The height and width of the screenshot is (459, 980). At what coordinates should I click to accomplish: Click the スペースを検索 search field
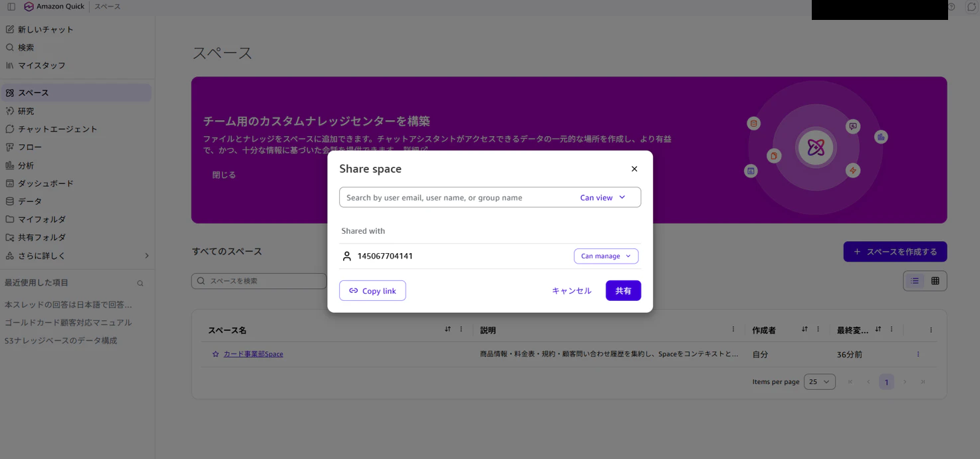259,281
